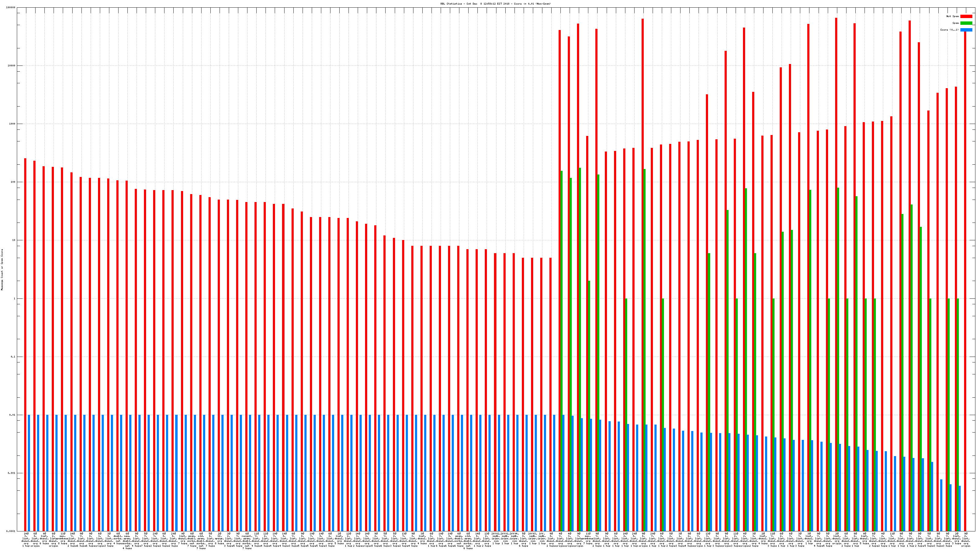Click the "Score (0..1)" legend label
The height and width of the screenshot is (551, 980).
pos(949,30)
